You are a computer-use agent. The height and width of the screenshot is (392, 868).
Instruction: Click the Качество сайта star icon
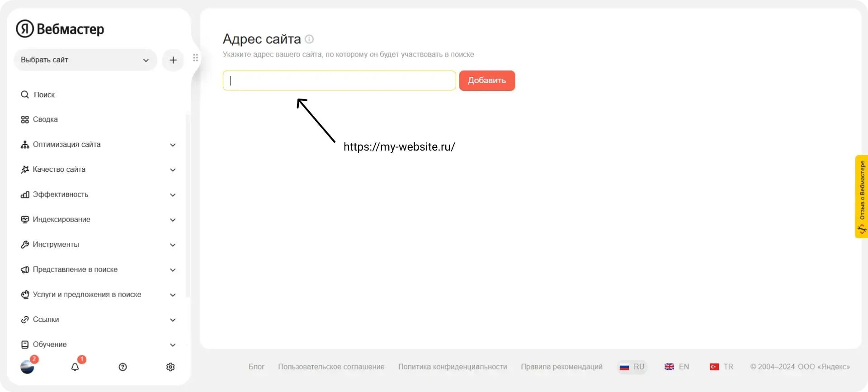coord(25,170)
